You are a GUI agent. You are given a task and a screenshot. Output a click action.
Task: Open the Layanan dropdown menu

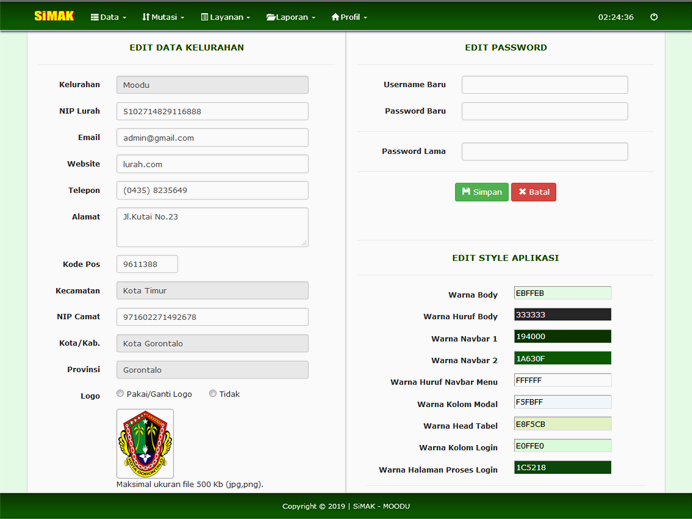coord(225,17)
